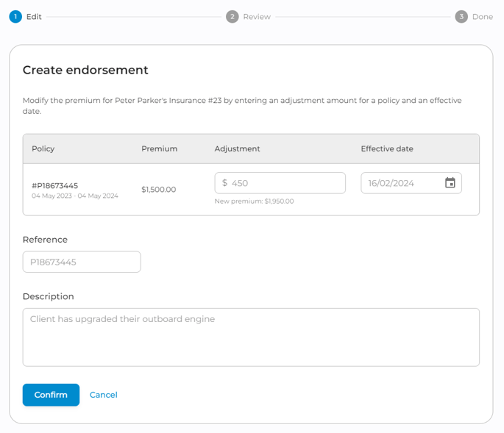Viewport: 504px width, 433px height.
Task: Click the Create endorsement heading
Action: coord(85,71)
